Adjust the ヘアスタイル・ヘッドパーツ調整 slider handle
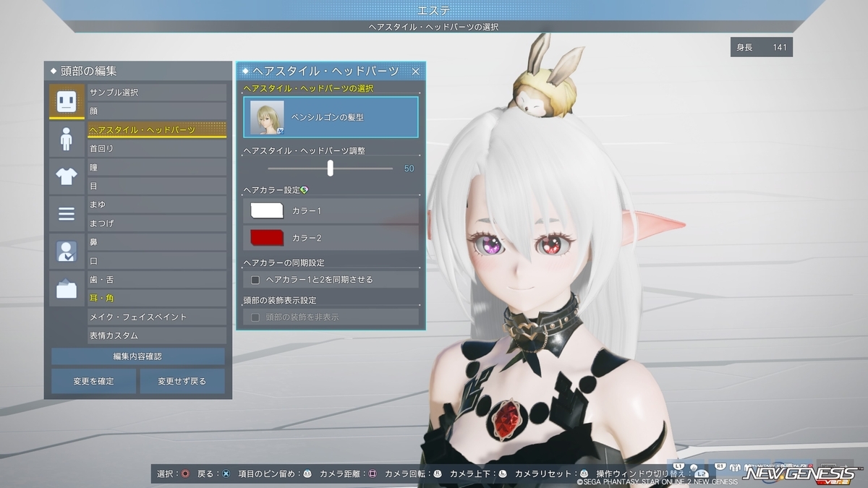The height and width of the screenshot is (488, 868). pyautogui.click(x=331, y=168)
